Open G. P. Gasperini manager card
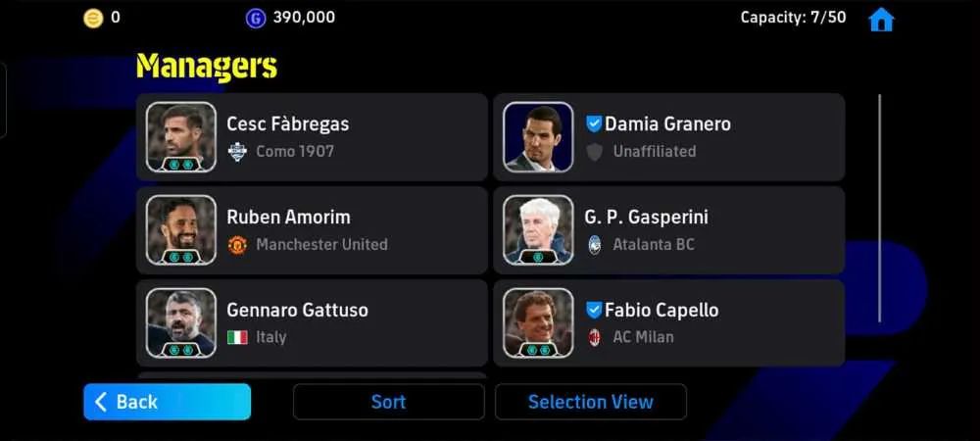 click(x=668, y=230)
